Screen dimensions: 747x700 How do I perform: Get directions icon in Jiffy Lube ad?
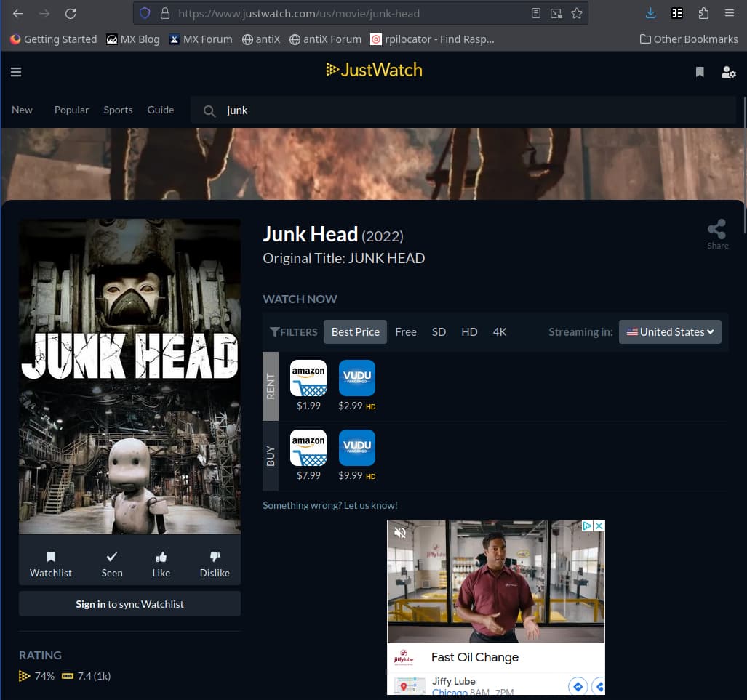[578, 686]
